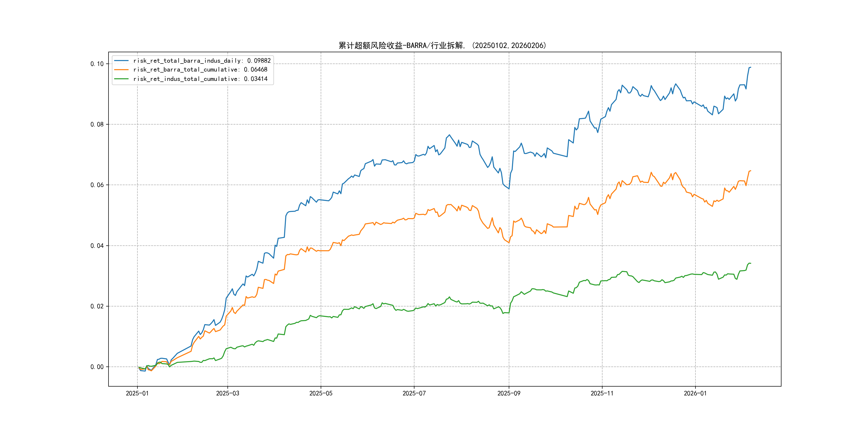This screenshot has height=434, width=868.
Task: Click the orange legend line swatch
Action: (121, 70)
